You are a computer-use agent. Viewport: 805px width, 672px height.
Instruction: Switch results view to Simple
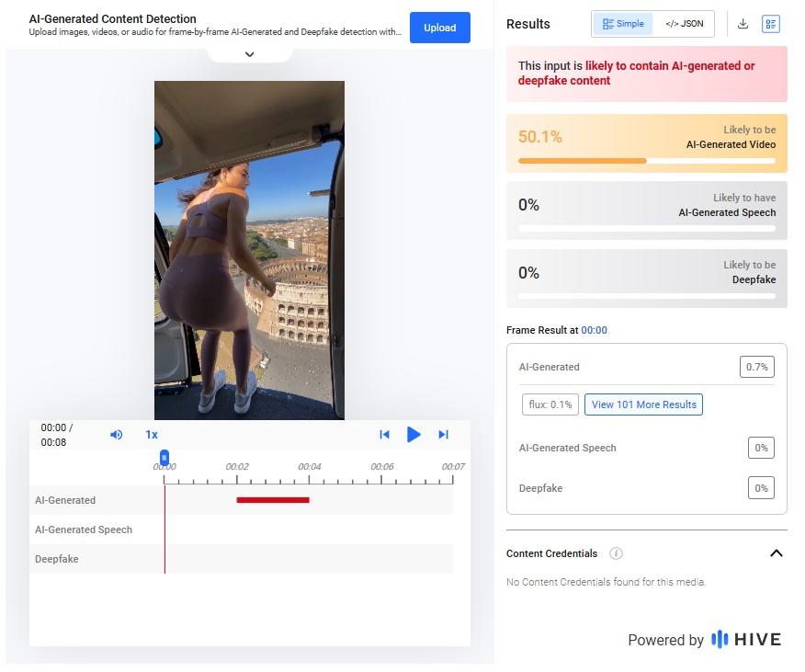point(623,24)
